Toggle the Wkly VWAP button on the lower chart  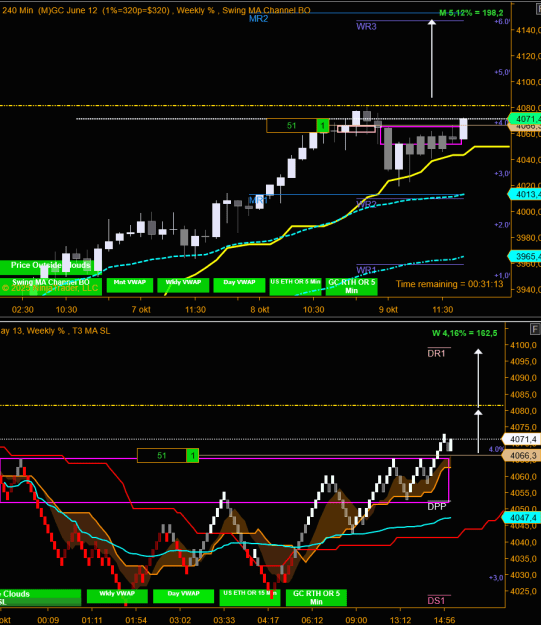[x=117, y=596]
